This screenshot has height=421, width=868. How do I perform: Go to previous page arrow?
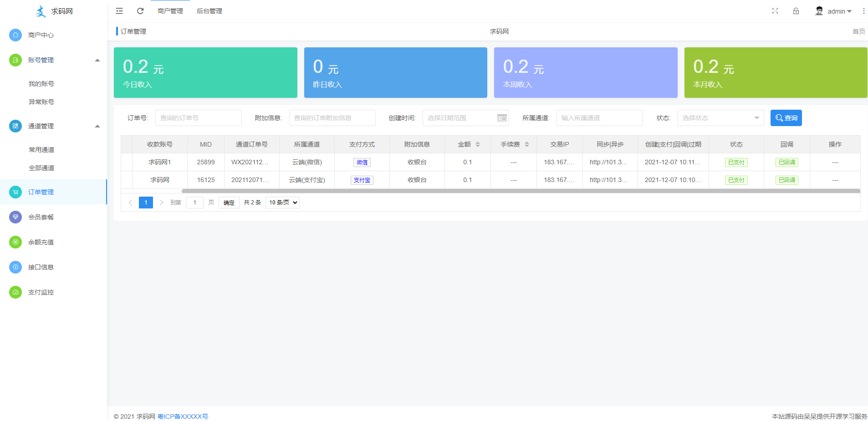[130, 203]
